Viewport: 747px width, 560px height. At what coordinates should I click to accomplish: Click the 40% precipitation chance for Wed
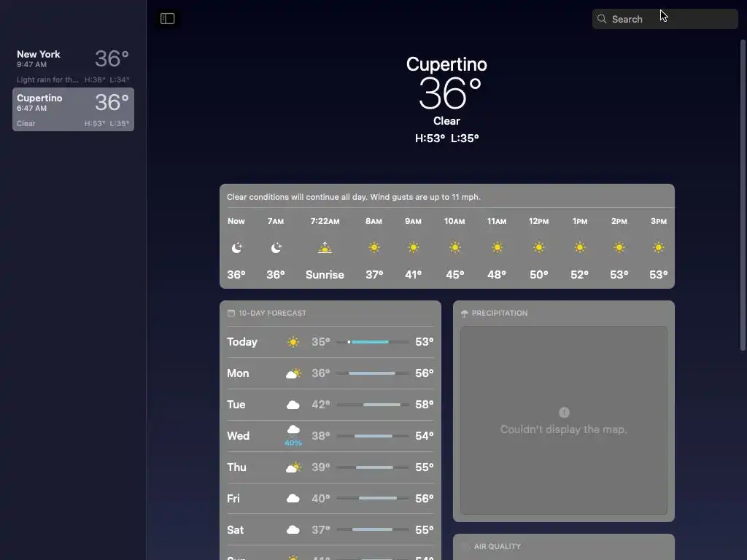(293, 443)
